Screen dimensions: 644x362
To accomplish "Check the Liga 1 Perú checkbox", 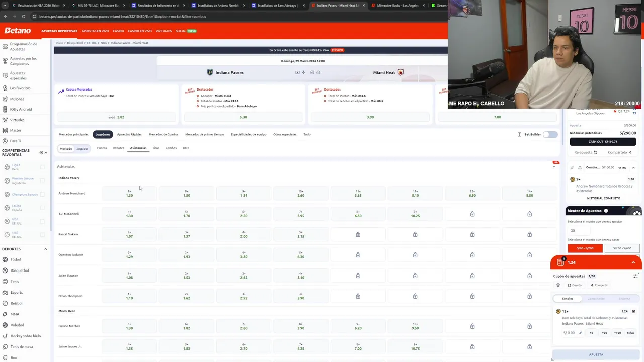I will point(42,167).
